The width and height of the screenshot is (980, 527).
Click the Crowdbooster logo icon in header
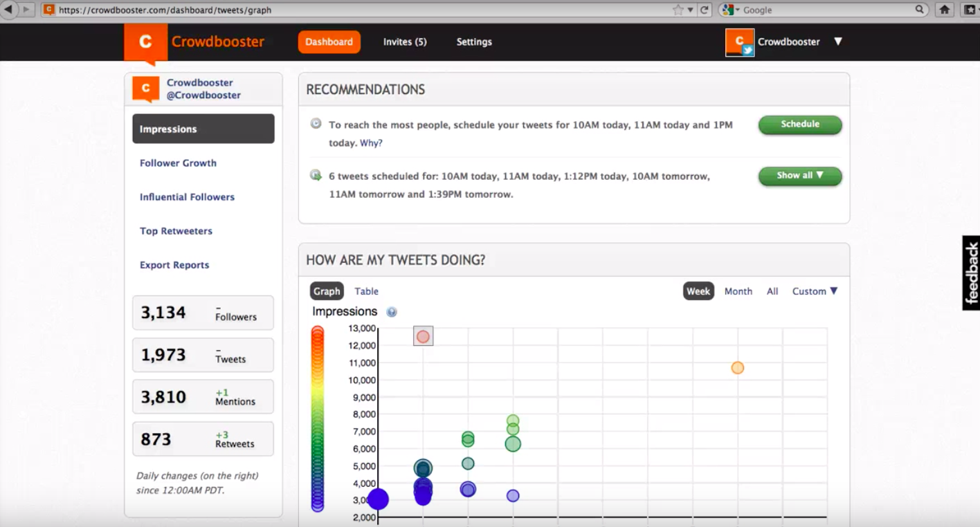[x=145, y=43]
